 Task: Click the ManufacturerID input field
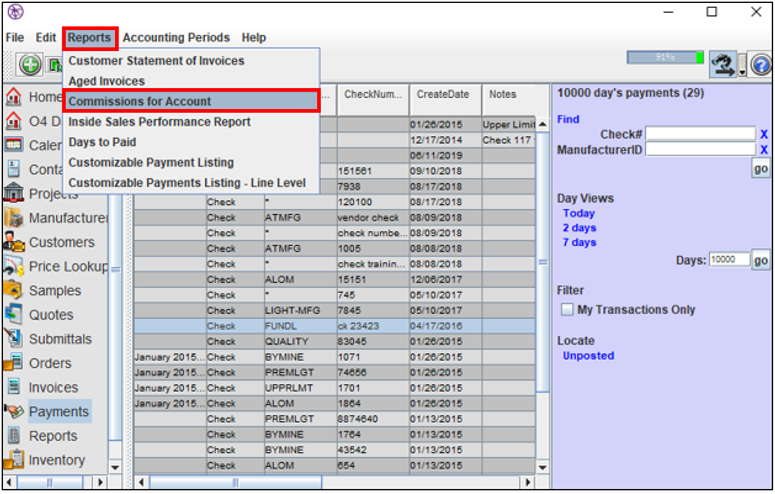700,149
